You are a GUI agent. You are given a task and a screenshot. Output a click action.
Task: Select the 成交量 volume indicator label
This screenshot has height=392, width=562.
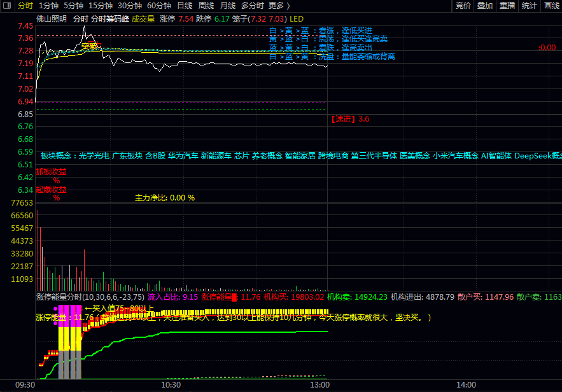pos(143,19)
